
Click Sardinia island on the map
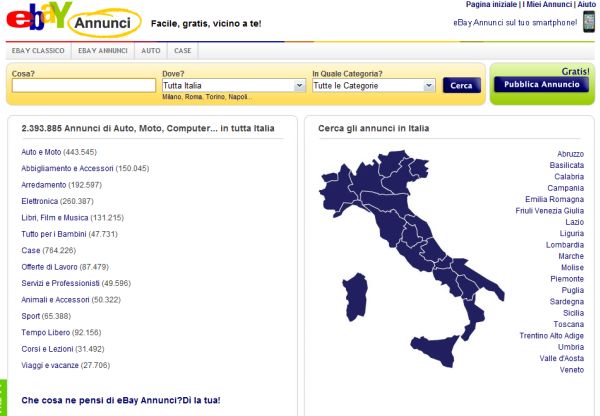pyautogui.click(x=356, y=297)
